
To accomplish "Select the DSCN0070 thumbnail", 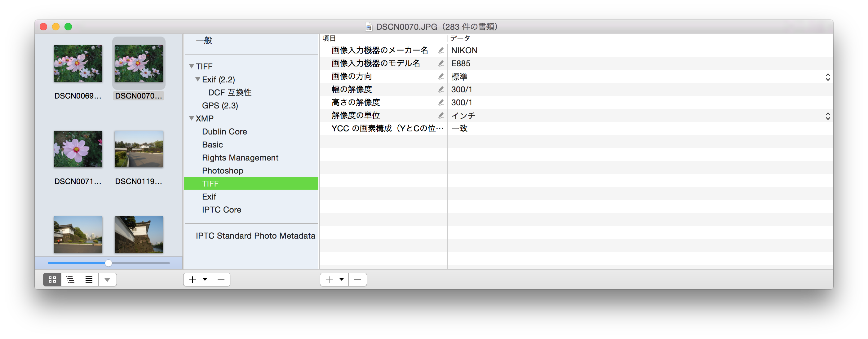I will click(x=139, y=64).
